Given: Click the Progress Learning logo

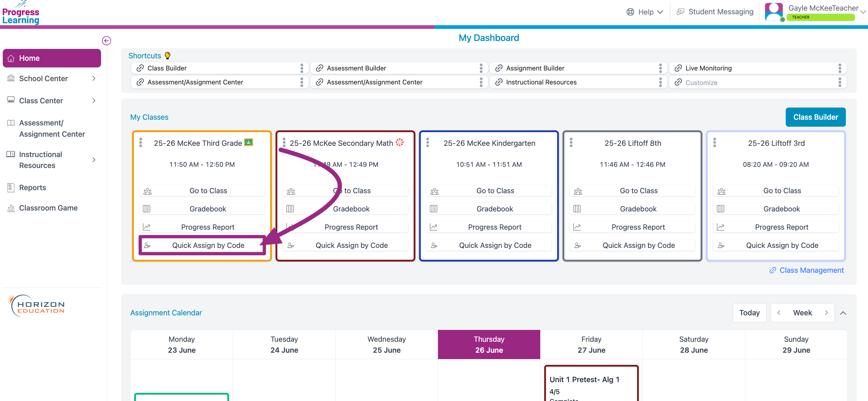Looking at the screenshot, I should [x=21, y=13].
